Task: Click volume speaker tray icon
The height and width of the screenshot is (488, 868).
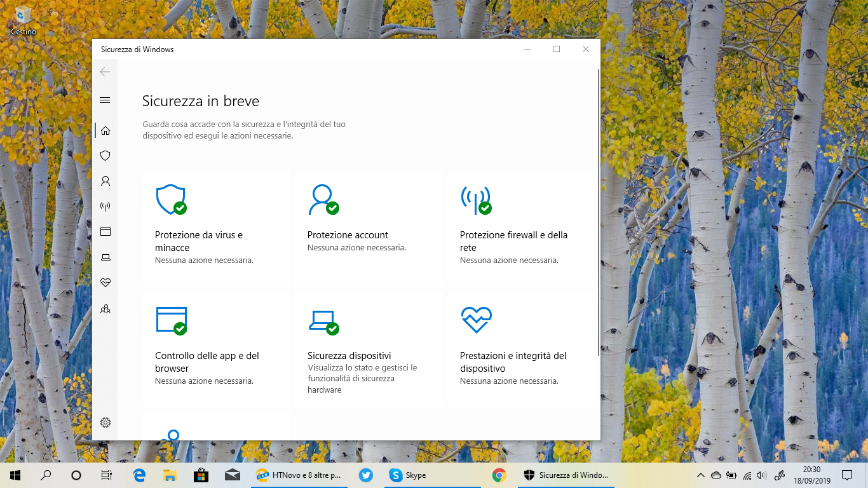Action: pos(762,475)
